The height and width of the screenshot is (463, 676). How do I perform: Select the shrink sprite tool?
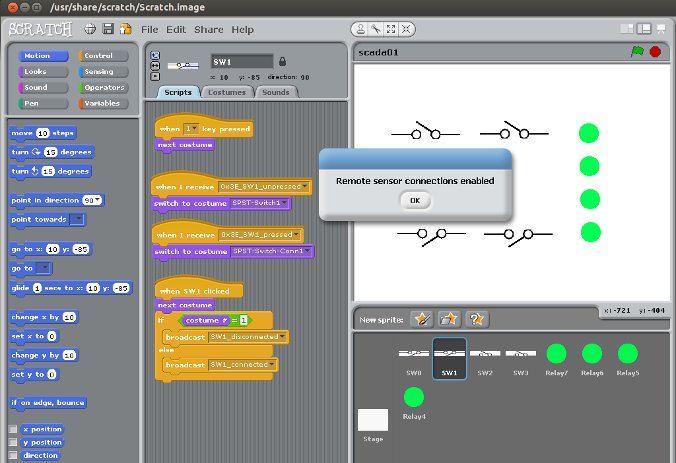coord(406,29)
